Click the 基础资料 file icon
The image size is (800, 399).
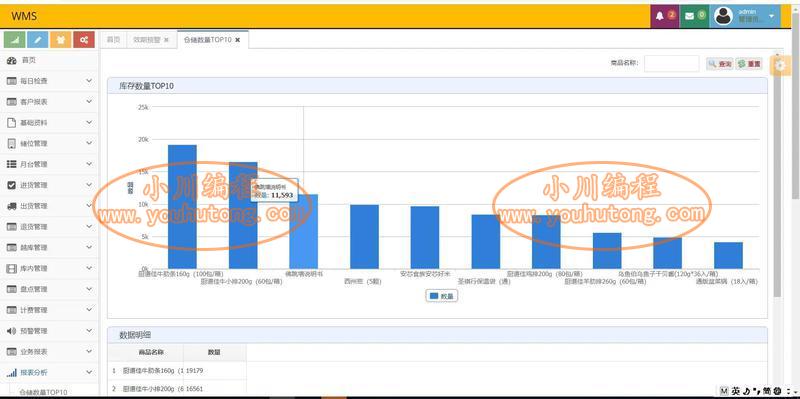(x=12, y=123)
